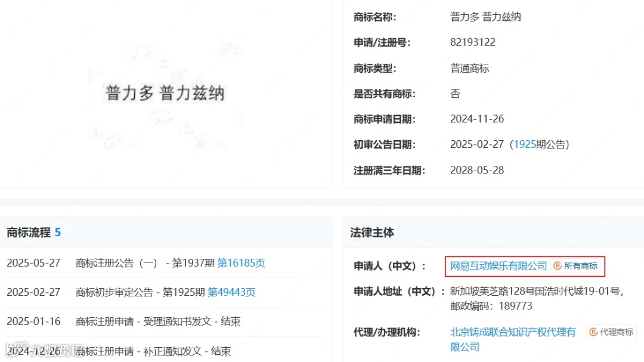Select trademark name value 普力多 普力兹纳
Viewport: 644px width, 362px height.
[485, 17]
